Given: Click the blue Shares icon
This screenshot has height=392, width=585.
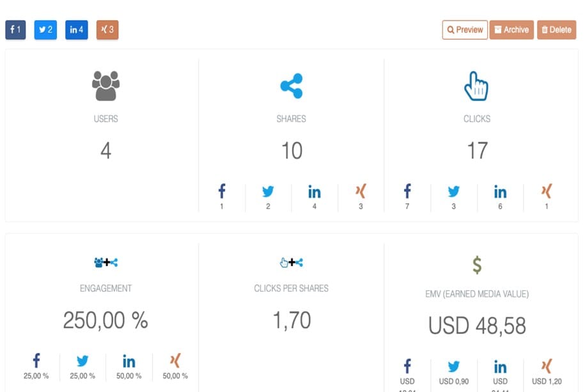Looking at the screenshot, I should (292, 86).
